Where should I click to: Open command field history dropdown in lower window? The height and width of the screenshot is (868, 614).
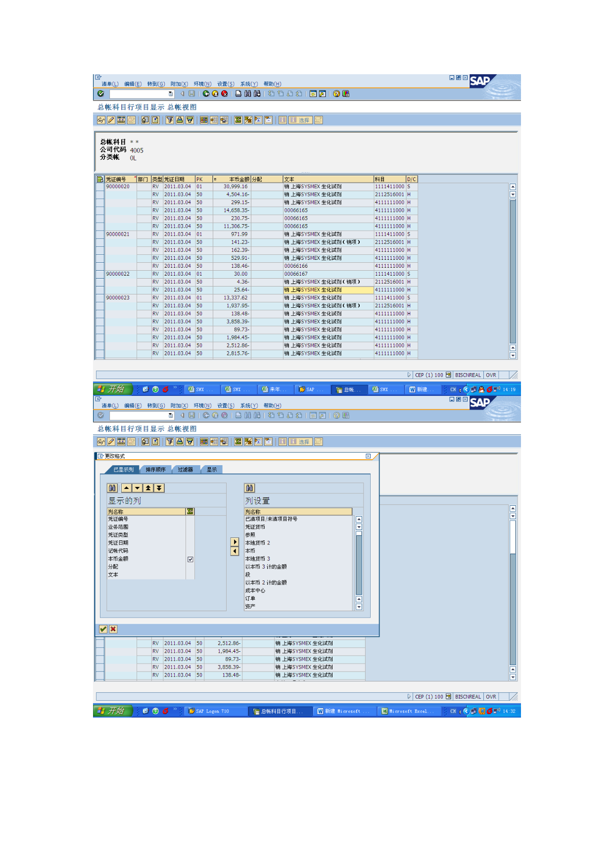pyautogui.click(x=171, y=415)
